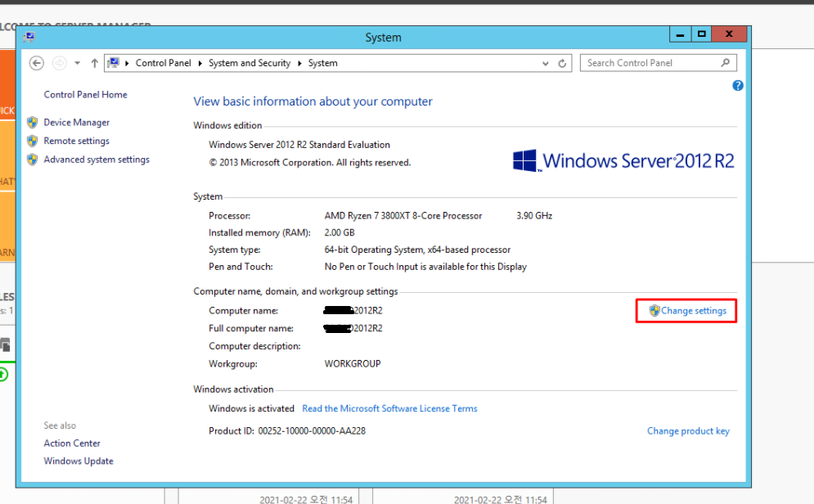Select Windows Server 2012 R2 Standard Evaluation text
The width and height of the screenshot is (814, 504).
point(299,145)
